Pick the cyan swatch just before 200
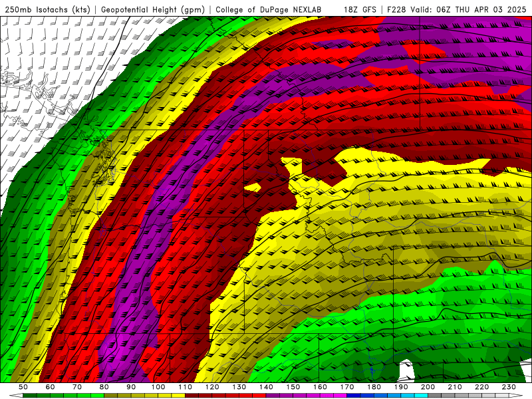Viewport: 532px width, 399px height. (x=421, y=396)
